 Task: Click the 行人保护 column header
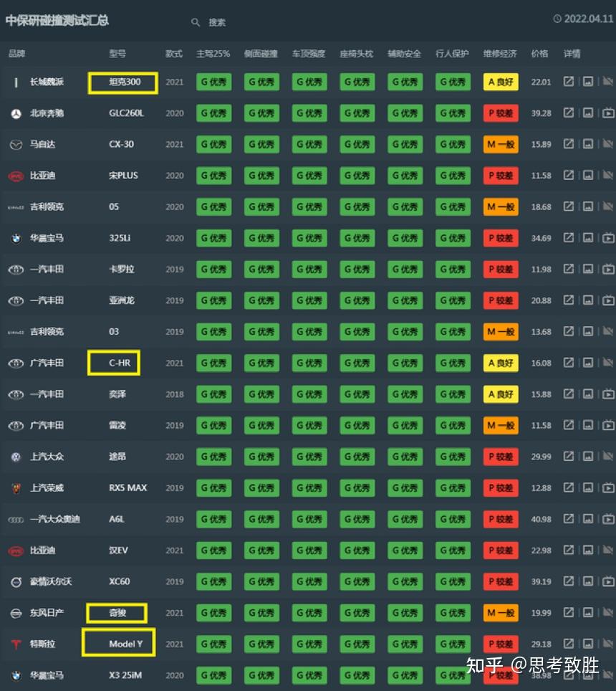(x=452, y=54)
